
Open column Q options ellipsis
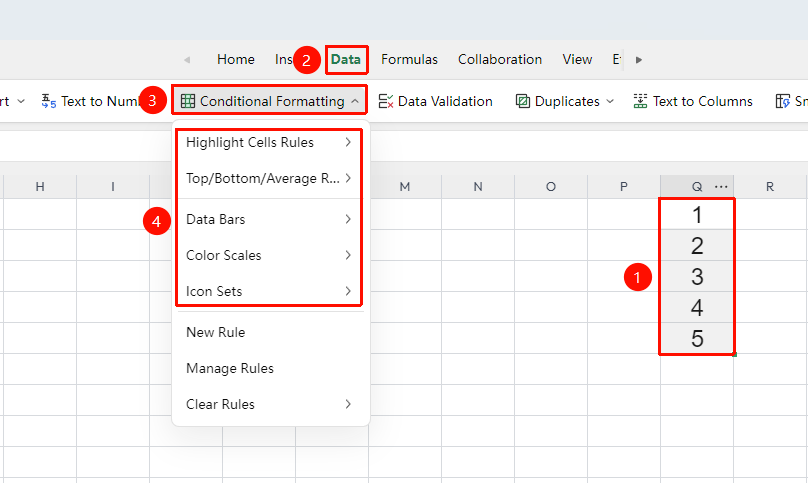(721, 187)
